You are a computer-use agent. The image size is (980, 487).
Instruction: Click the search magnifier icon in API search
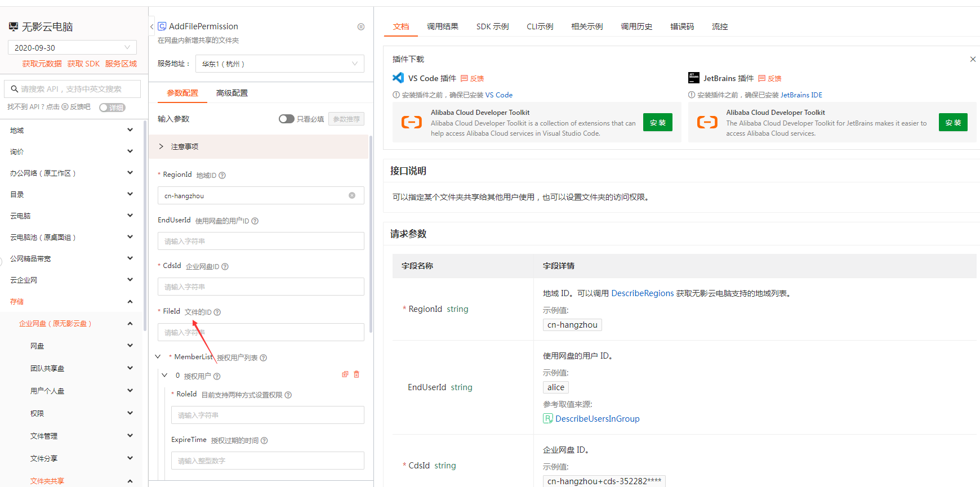(x=14, y=89)
